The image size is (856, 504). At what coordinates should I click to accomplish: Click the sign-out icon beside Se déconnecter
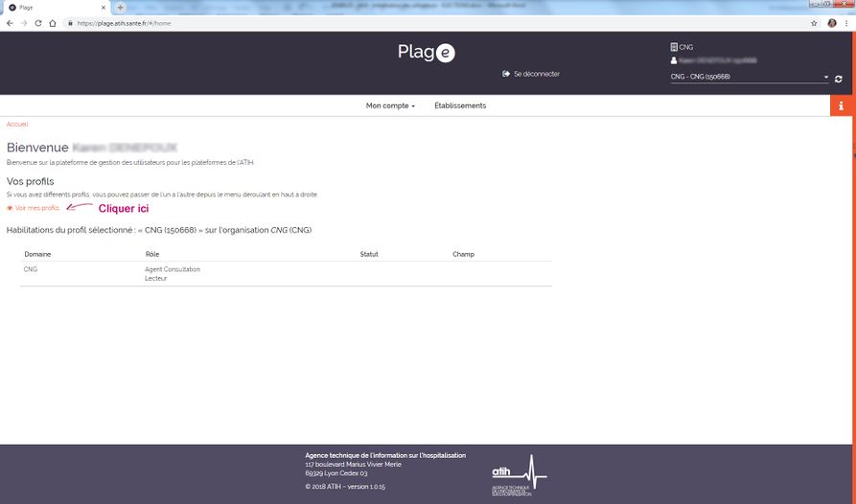[x=506, y=74]
